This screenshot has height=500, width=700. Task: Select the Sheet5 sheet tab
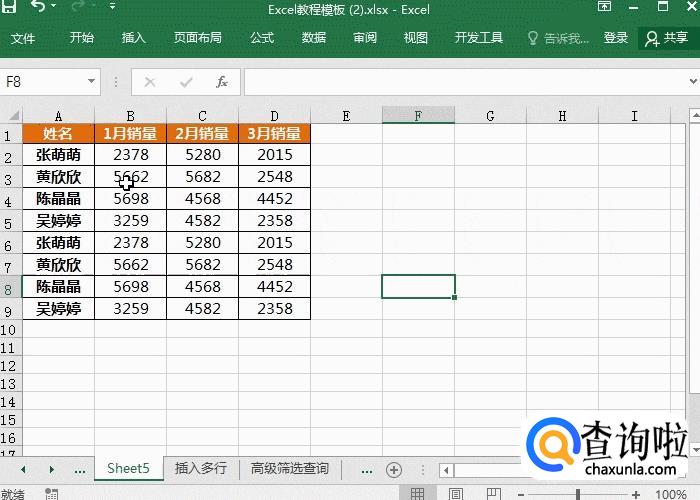[x=129, y=468]
